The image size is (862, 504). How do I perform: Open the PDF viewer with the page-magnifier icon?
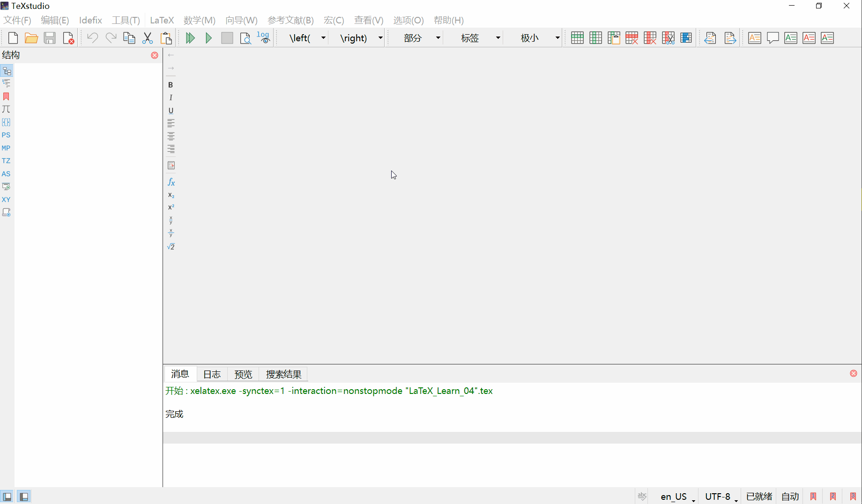pyautogui.click(x=245, y=38)
